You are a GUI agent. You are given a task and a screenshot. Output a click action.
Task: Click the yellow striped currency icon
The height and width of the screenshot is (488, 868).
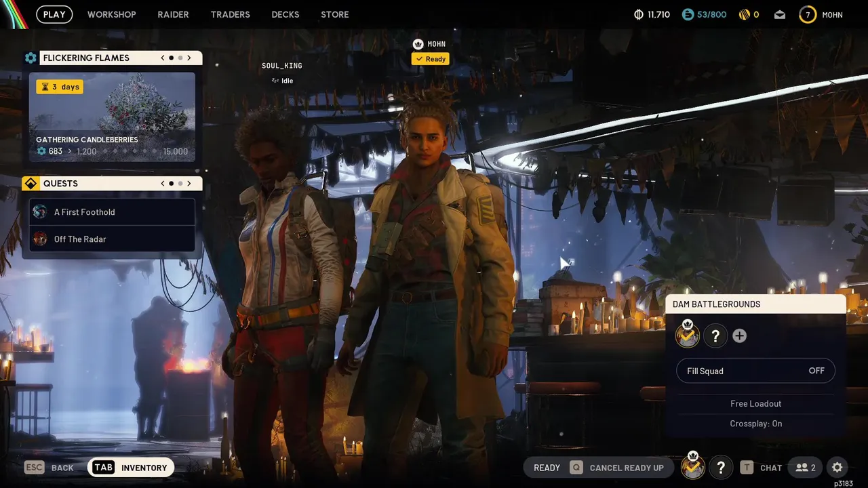(745, 14)
